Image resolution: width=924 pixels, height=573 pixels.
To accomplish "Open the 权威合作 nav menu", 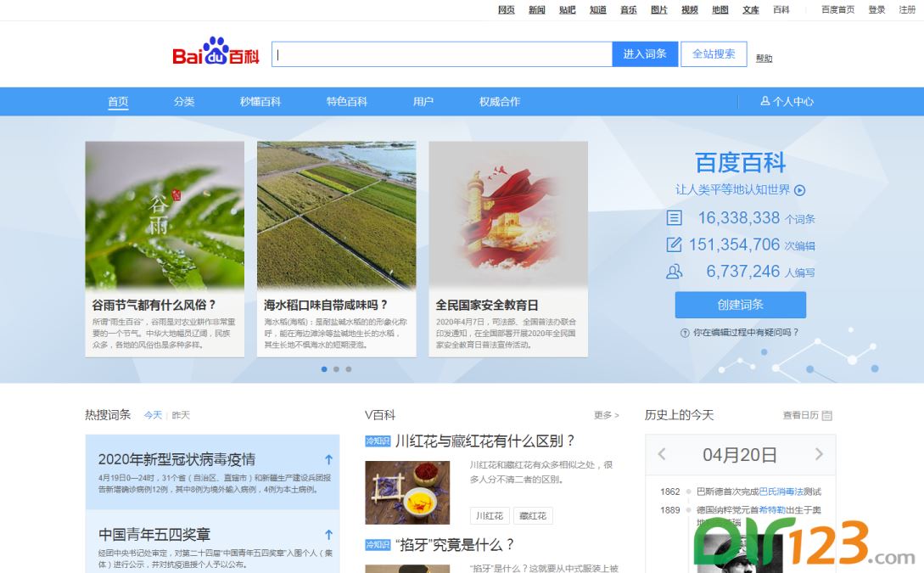I will [500, 101].
